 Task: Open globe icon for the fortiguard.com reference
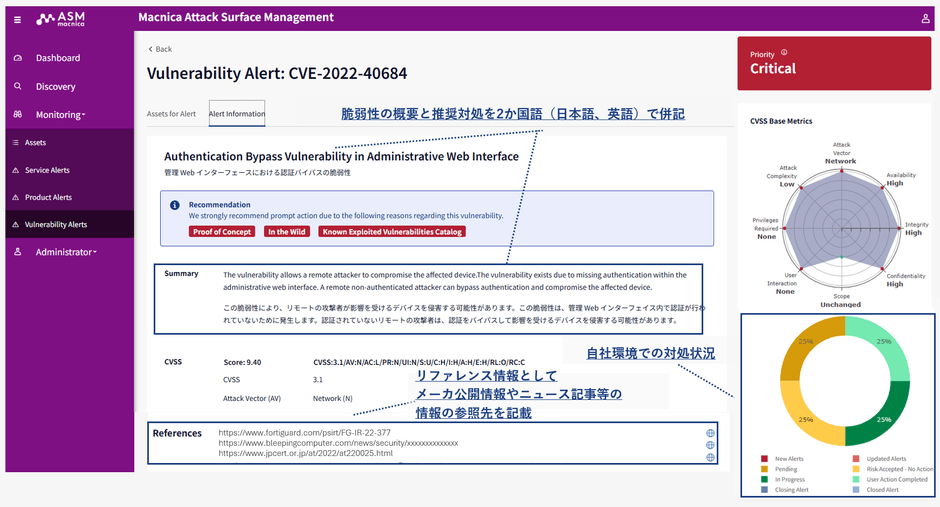coord(710,433)
